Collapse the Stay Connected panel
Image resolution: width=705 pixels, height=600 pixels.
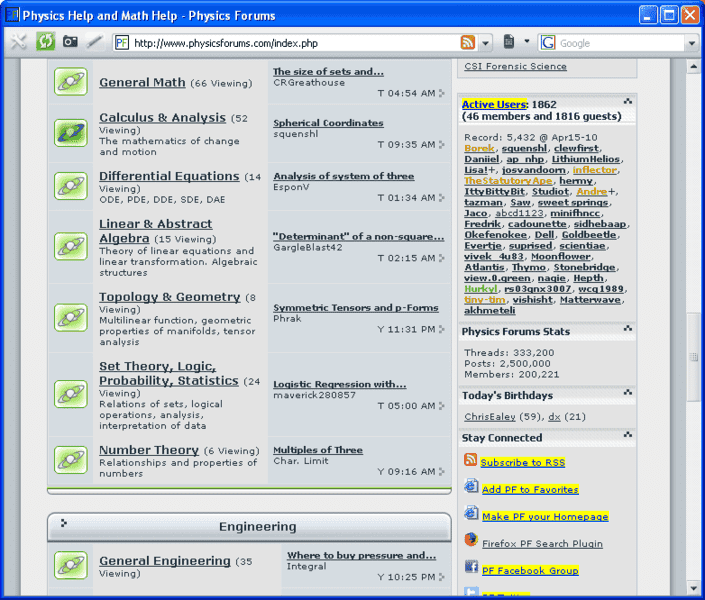(628, 435)
